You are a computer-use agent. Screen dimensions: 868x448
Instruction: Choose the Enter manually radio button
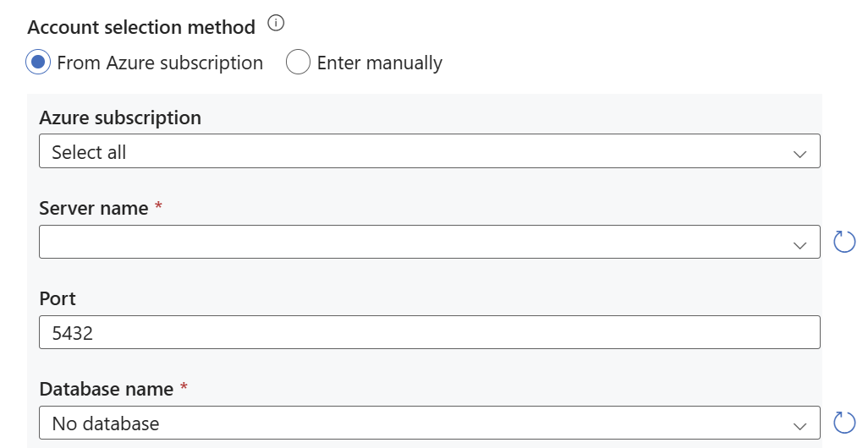[298, 63]
